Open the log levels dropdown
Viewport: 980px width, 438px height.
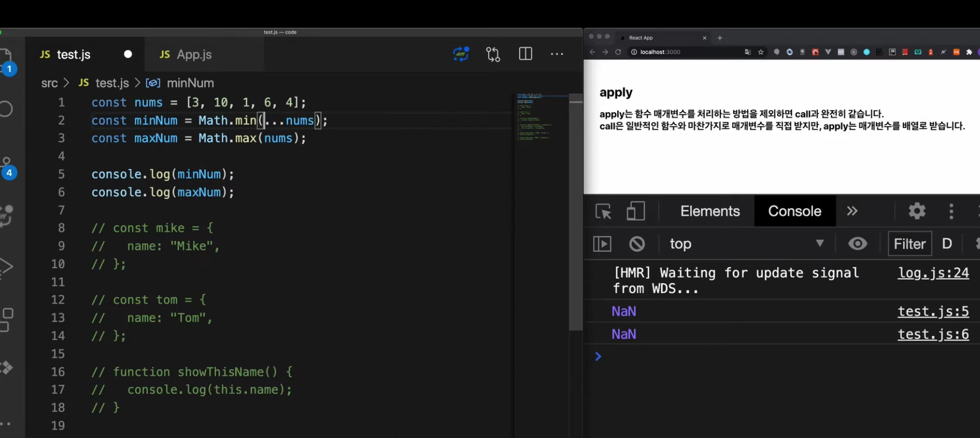tap(948, 244)
